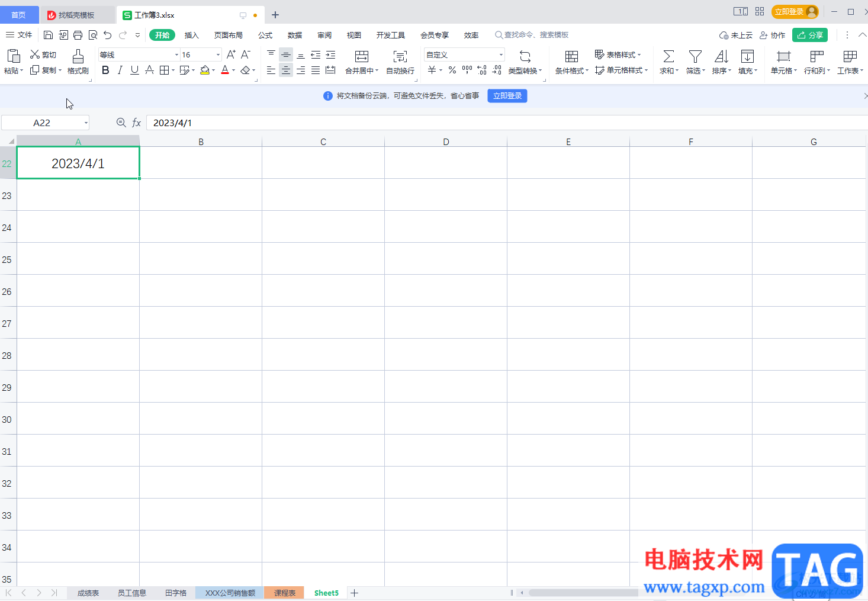This screenshot has width=868, height=601.
Task: Decrease font size with the A- icon
Action: (246, 54)
